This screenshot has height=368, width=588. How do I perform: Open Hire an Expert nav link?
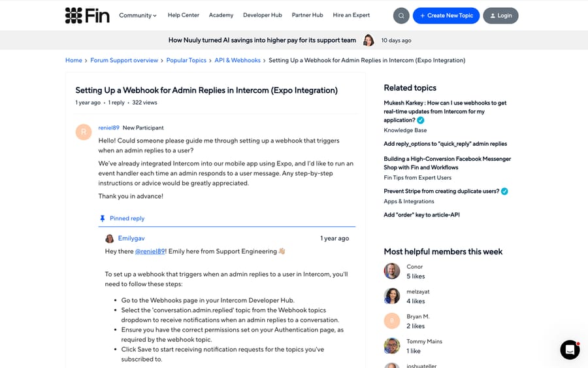pos(351,15)
